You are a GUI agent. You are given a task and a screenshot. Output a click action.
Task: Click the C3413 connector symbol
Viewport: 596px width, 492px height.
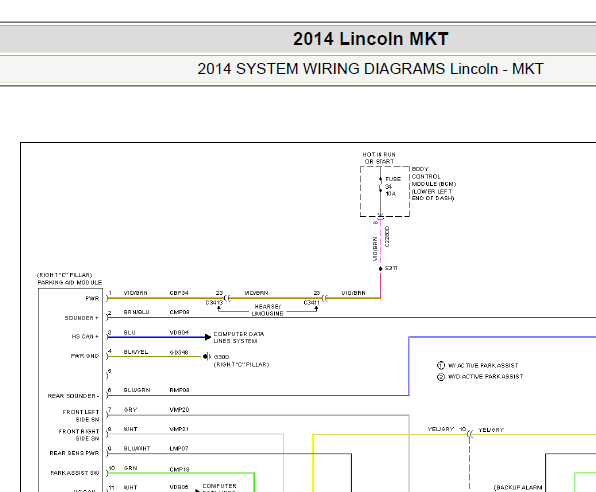coord(227,298)
